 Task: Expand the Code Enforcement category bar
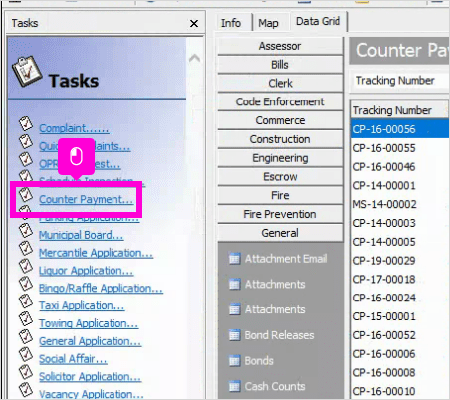tap(280, 102)
